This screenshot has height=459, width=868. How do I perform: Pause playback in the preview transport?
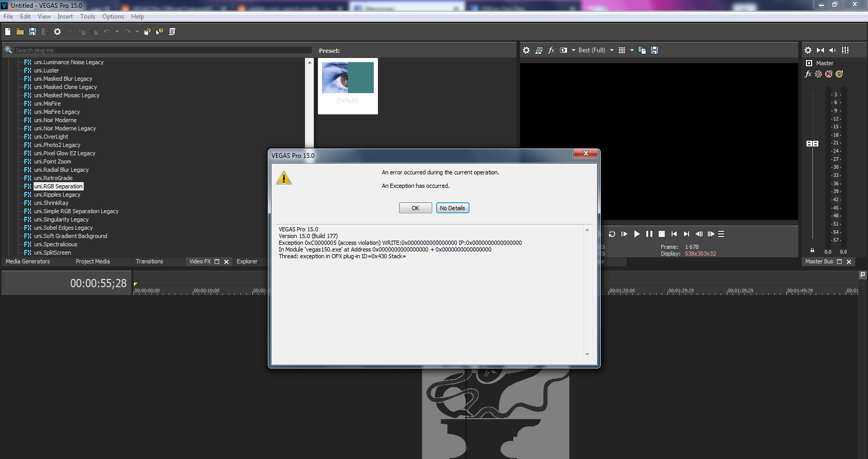649,234
